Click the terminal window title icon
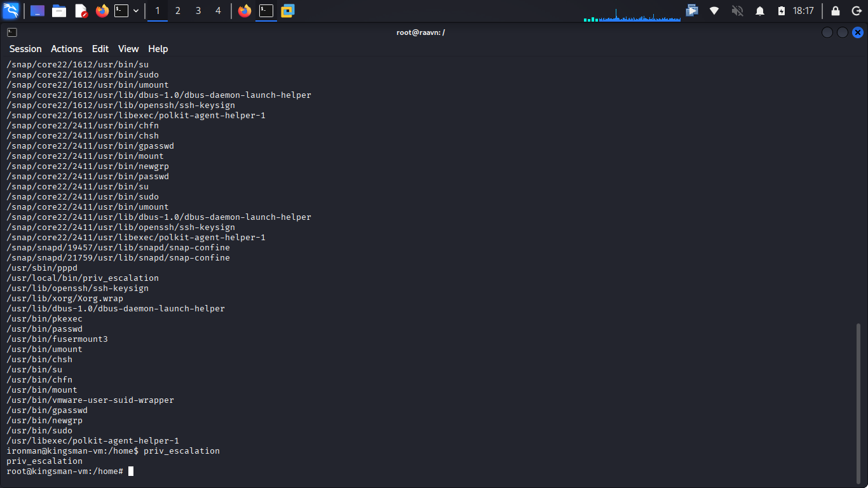This screenshot has width=868, height=488. [x=12, y=32]
